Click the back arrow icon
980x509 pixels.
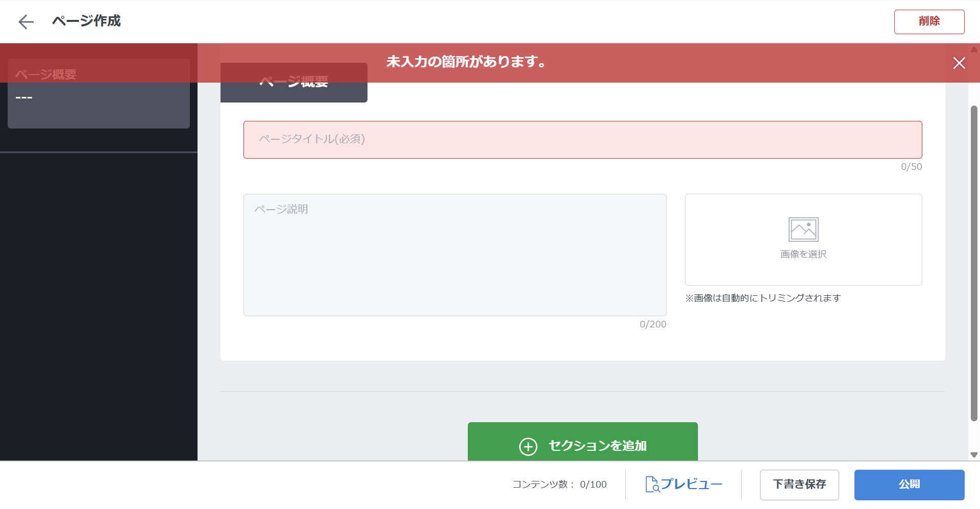pos(26,21)
